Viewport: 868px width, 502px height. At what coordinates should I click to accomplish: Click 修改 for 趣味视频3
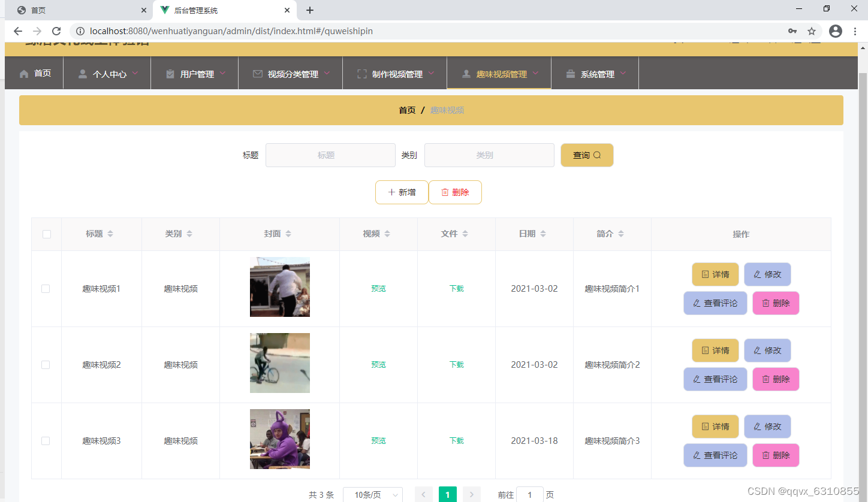767,427
